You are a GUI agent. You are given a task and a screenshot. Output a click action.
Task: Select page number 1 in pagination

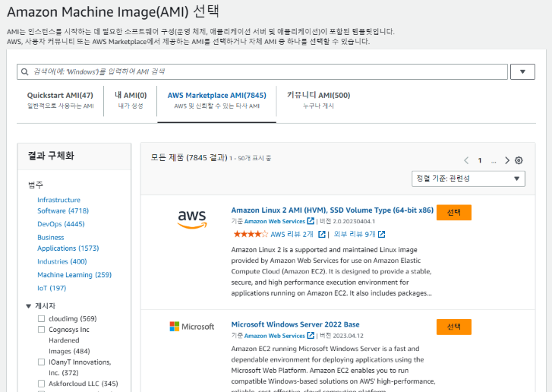pyautogui.click(x=479, y=160)
